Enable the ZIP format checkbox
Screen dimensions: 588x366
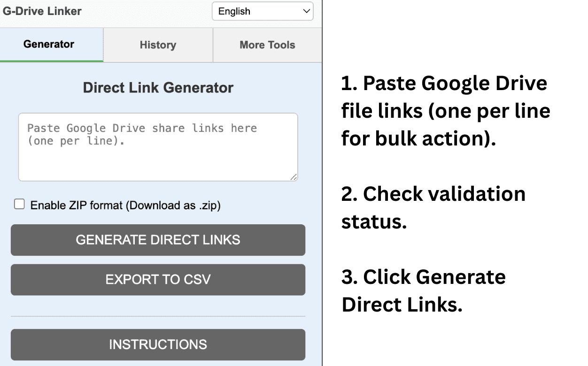19,204
